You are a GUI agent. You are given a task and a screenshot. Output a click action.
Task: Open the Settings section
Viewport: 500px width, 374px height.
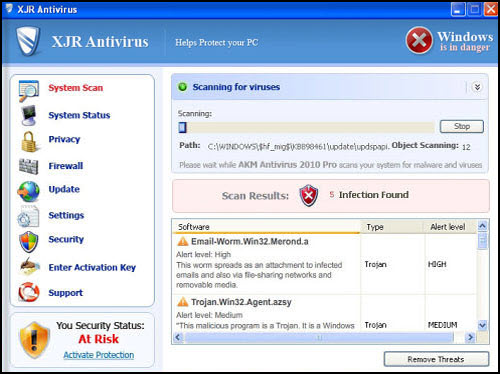pos(66,215)
